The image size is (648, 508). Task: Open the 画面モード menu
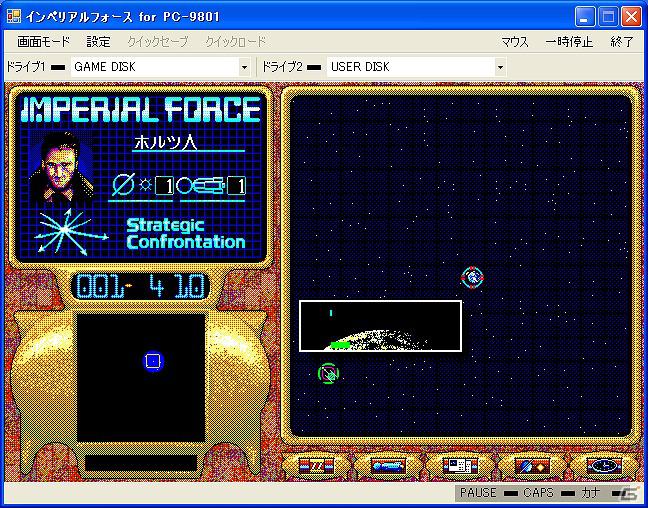tap(43, 42)
